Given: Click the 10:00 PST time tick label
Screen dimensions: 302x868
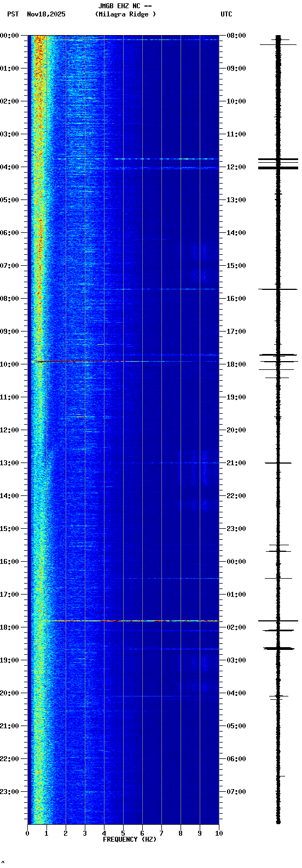Looking at the screenshot, I should (9, 364).
